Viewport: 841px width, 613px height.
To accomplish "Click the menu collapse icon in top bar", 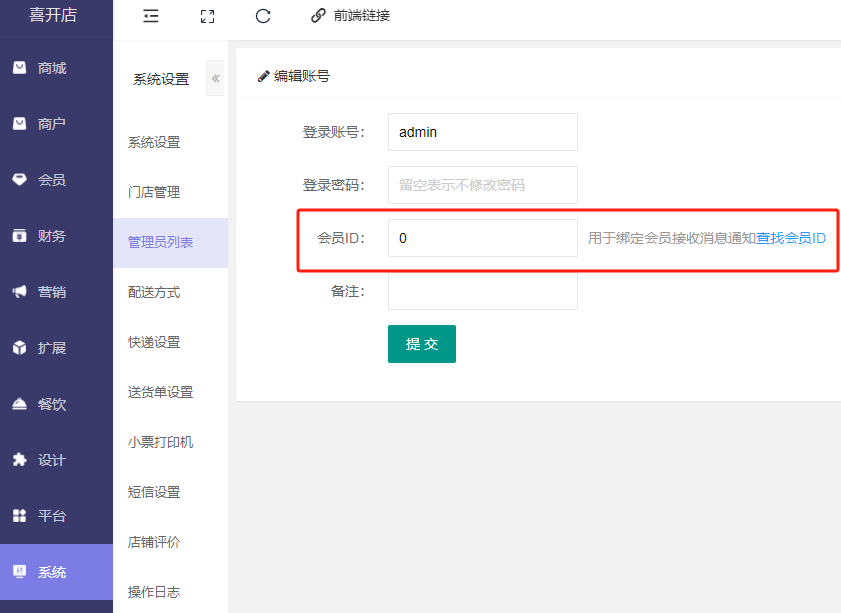I will pyautogui.click(x=151, y=16).
